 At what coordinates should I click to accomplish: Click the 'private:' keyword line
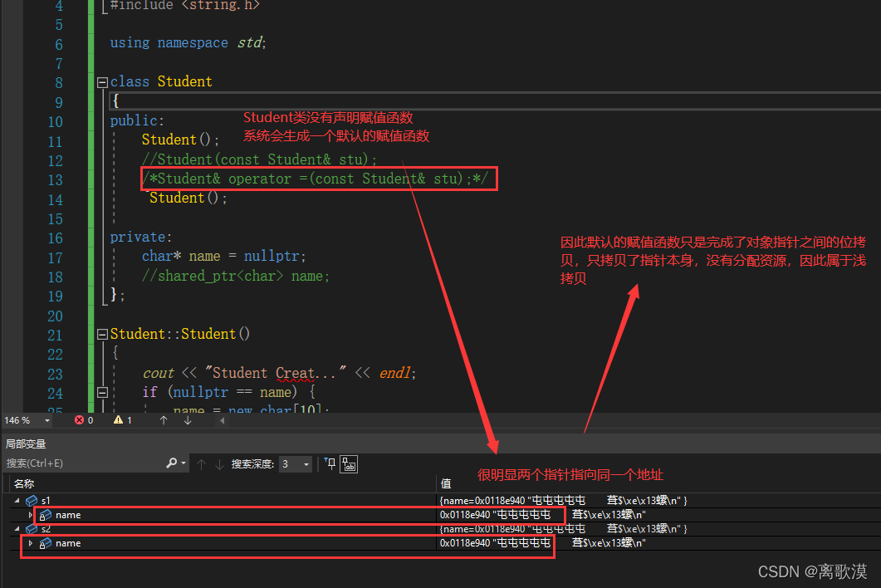point(141,238)
